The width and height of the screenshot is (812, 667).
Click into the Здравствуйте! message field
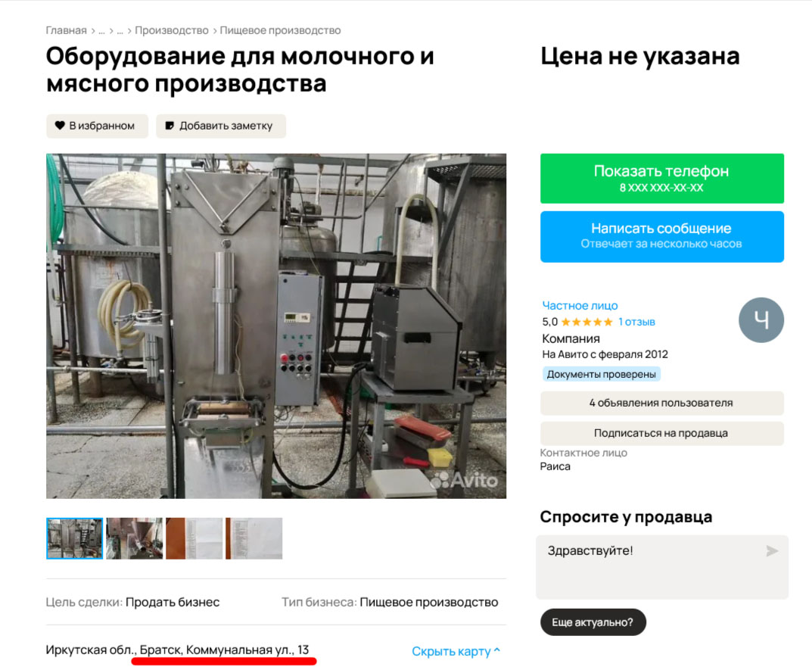click(x=651, y=566)
